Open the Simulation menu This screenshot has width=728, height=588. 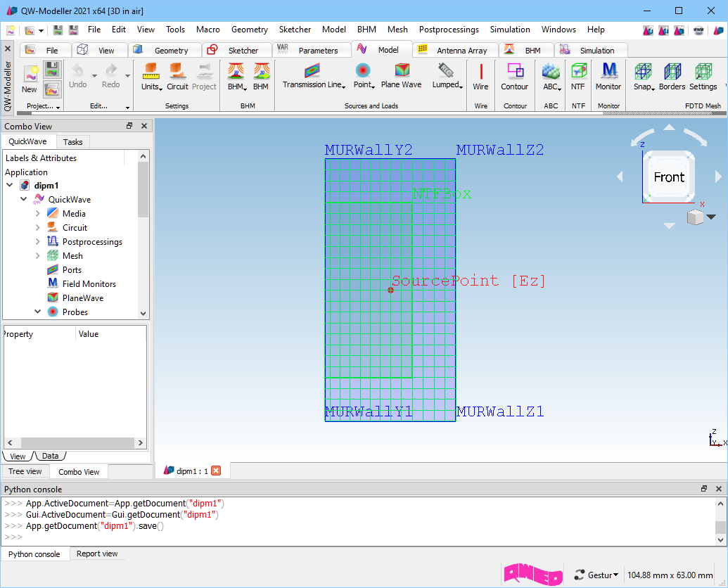tap(510, 30)
